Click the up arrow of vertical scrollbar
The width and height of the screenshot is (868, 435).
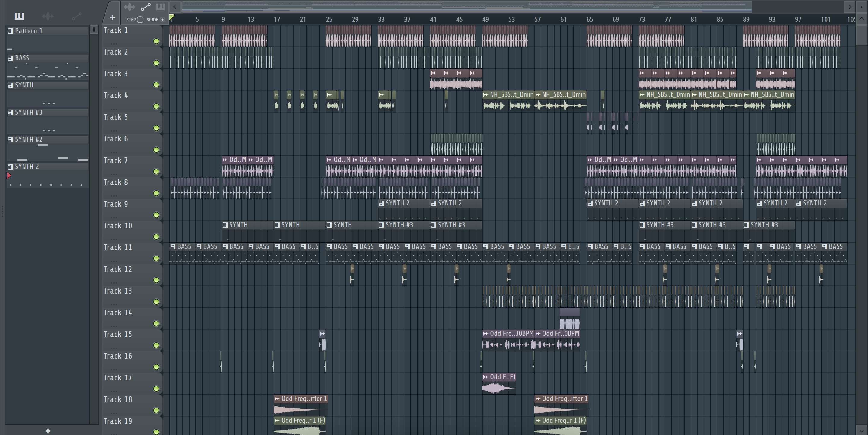(x=862, y=19)
